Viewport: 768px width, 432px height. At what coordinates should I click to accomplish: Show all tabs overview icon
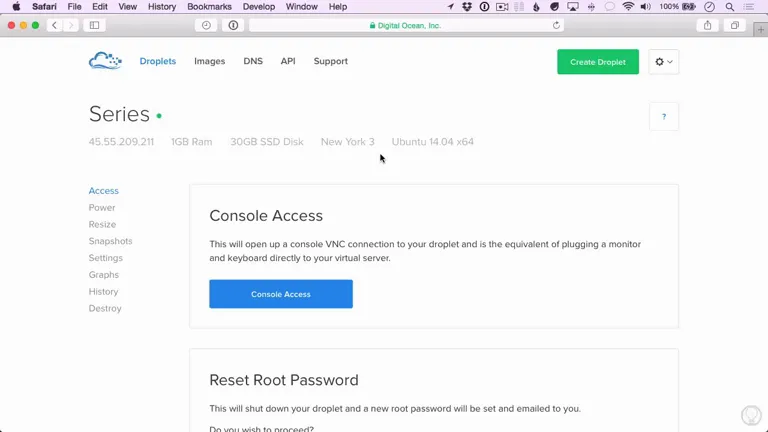[x=735, y=25]
